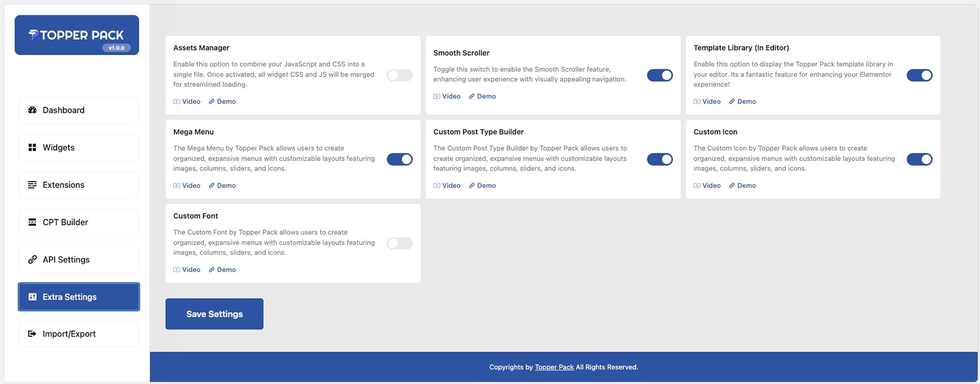
Task: Click the v1.0.0 version badge
Action: (116, 48)
